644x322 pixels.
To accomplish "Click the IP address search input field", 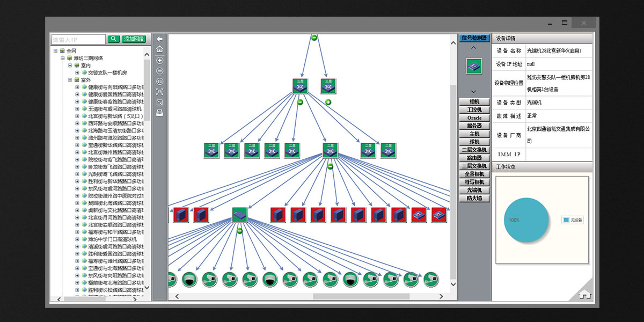I will (78, 40).
